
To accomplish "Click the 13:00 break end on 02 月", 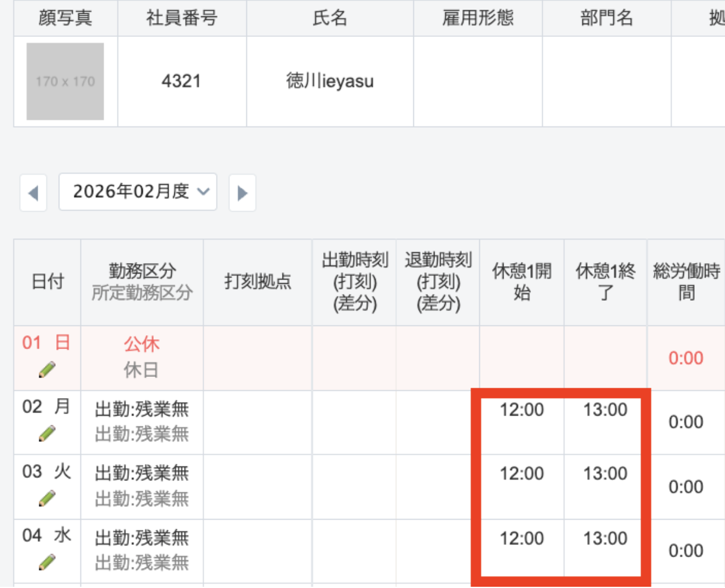I will pyautogui.click(x=605, y=410).
